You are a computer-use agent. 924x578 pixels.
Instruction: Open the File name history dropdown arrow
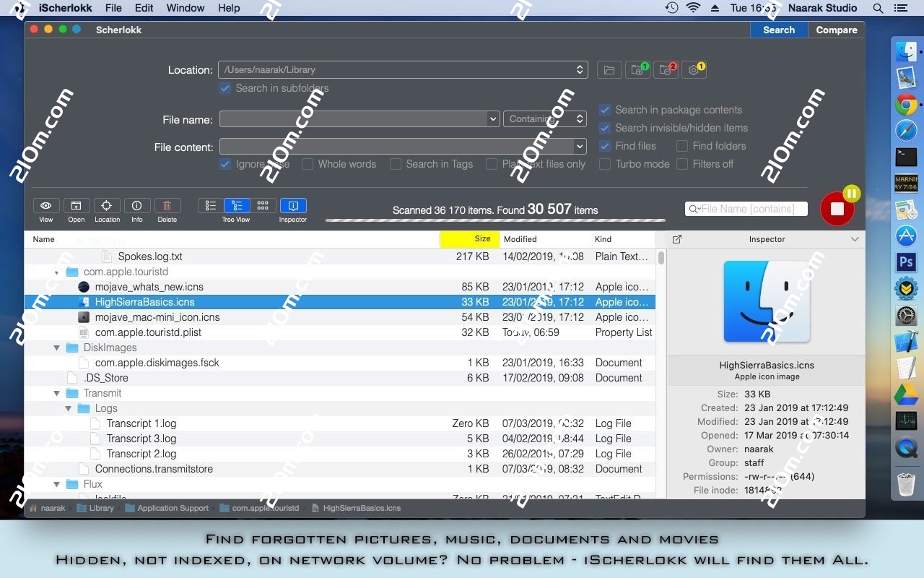493,118
